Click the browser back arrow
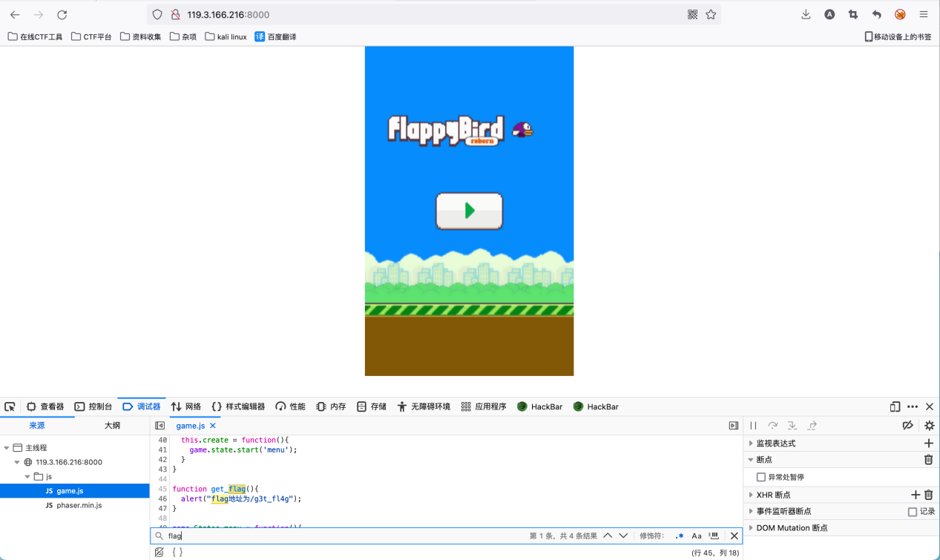 point(15,15)
